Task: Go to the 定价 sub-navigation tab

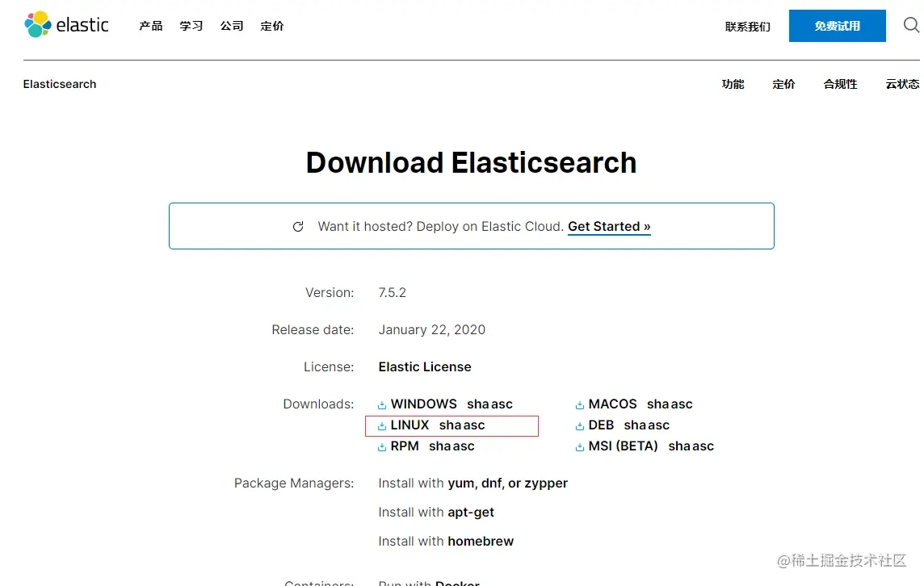Action: [x=783, y=84]
